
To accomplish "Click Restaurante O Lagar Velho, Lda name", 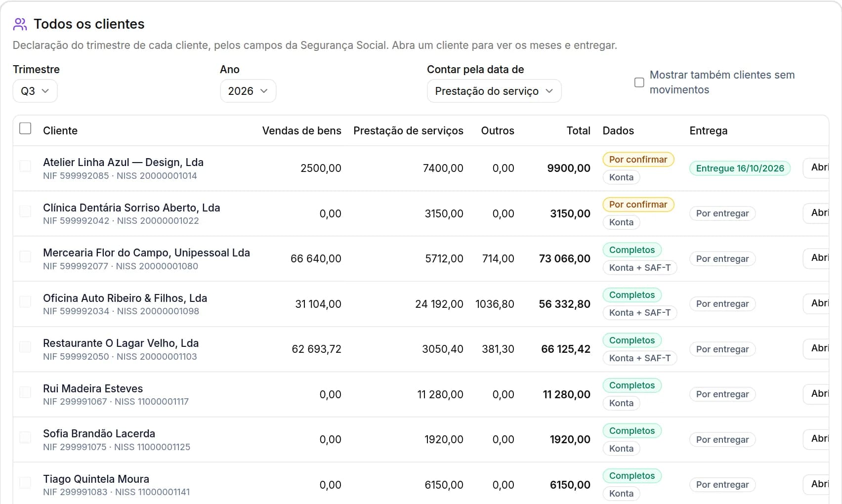I will [x=121, y=343].
